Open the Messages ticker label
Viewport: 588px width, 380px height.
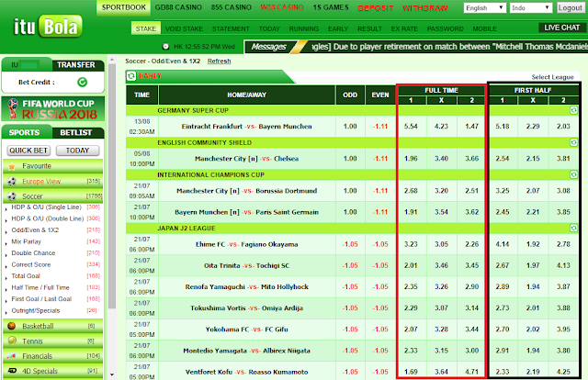point(268,47)
